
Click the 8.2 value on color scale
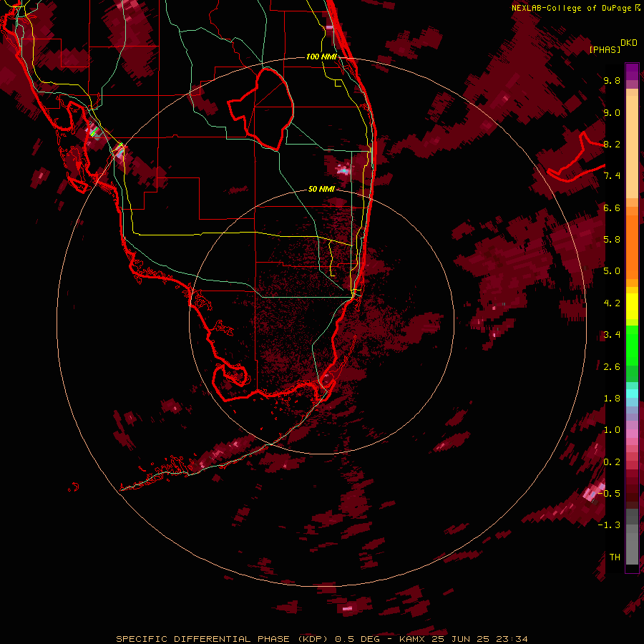point(612,144)
